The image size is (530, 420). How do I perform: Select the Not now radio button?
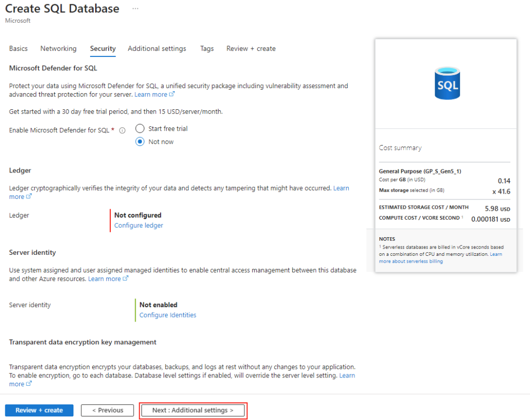[x=140, y=142]
